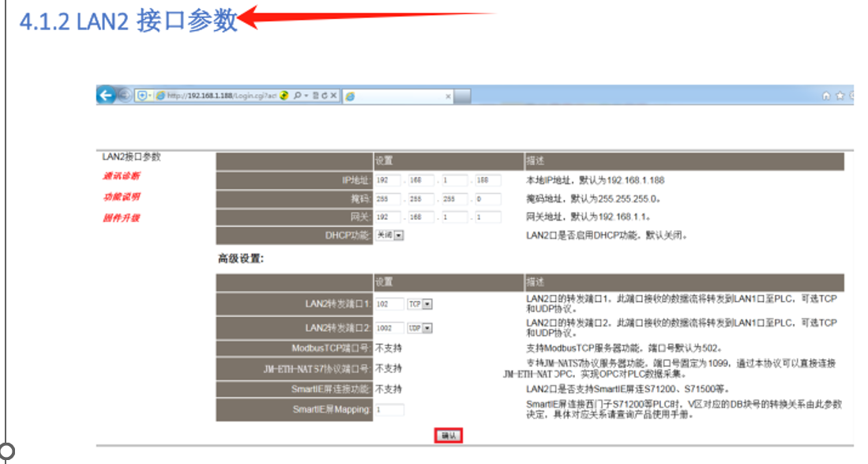Click the compatibility view page icon
This screenshot has height=464, width=868.
tap(316, 95)
